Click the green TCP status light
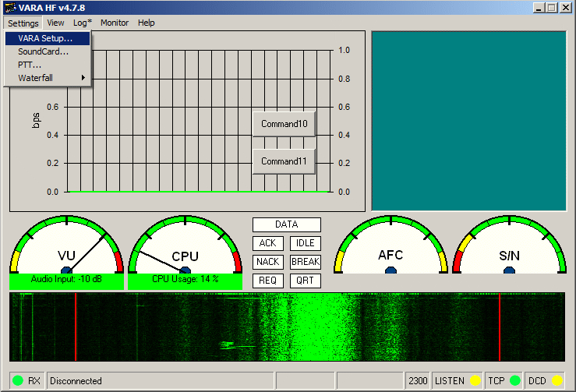576x392 pixels. (x=514, y=381)
